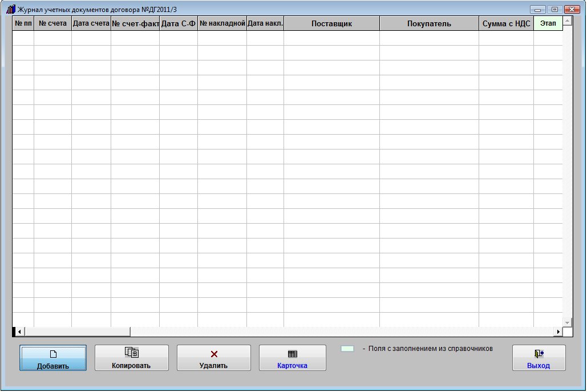Click the Добавить button
The width and height of the screenshot is (587, 392).
[53, 358]
